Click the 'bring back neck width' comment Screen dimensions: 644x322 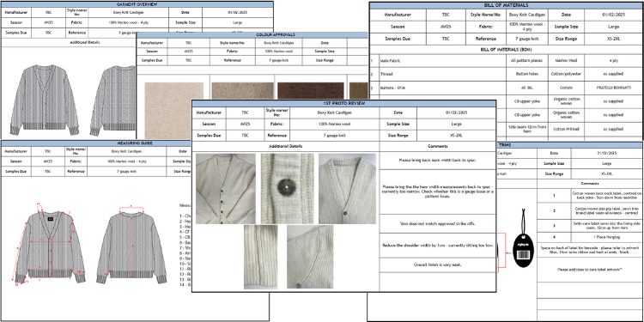437,161
